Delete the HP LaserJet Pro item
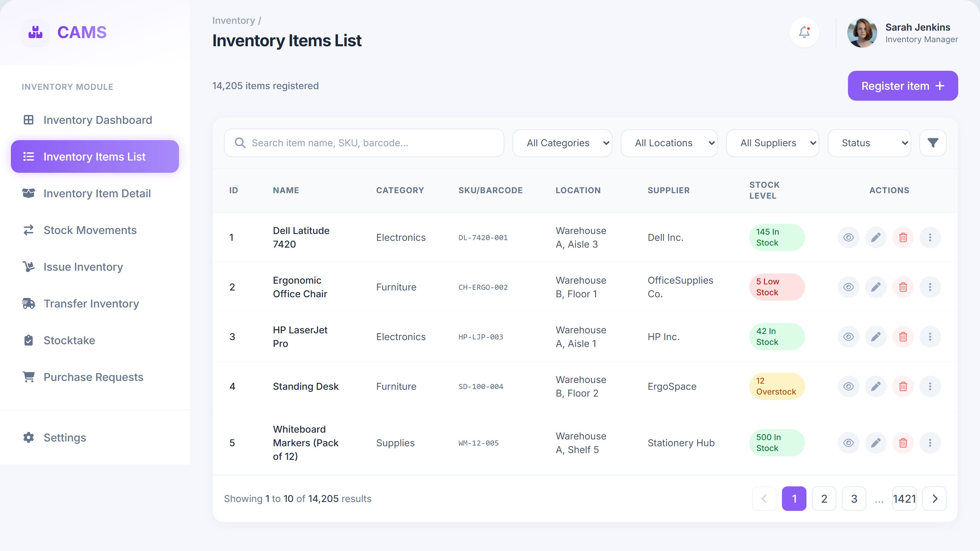The height and width of the screenshot is (551, 980). click(903, 337)
